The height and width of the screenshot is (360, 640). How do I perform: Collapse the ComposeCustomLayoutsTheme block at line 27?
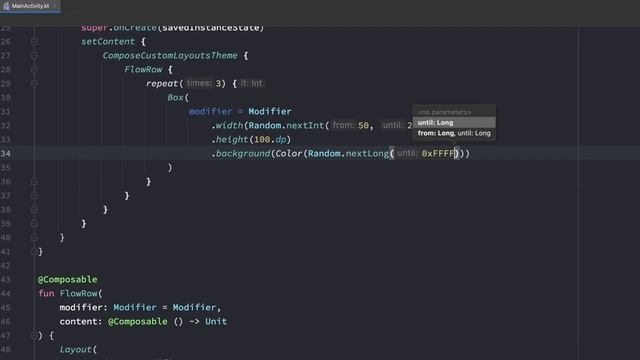[x=34, y=56]
